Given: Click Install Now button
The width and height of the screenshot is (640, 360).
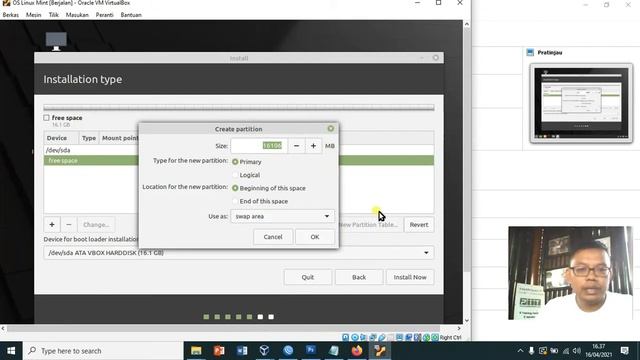Looking at the screenshot, I should [410, 277].
